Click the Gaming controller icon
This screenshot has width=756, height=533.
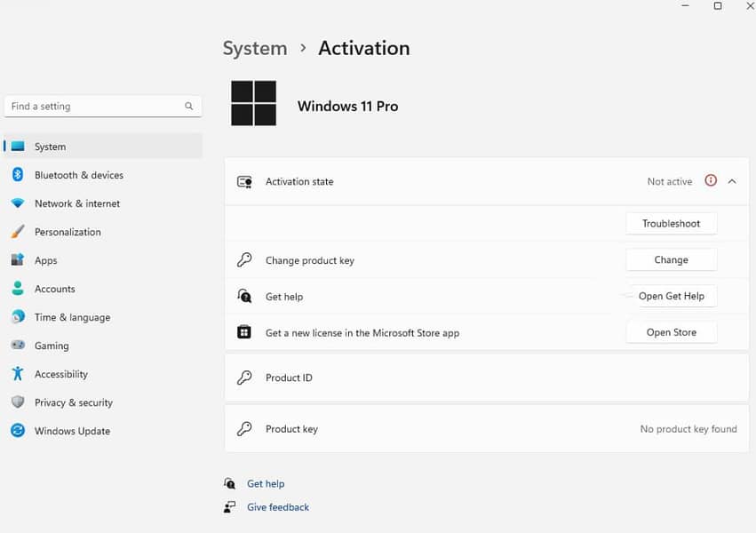click(x=18, y=345)
